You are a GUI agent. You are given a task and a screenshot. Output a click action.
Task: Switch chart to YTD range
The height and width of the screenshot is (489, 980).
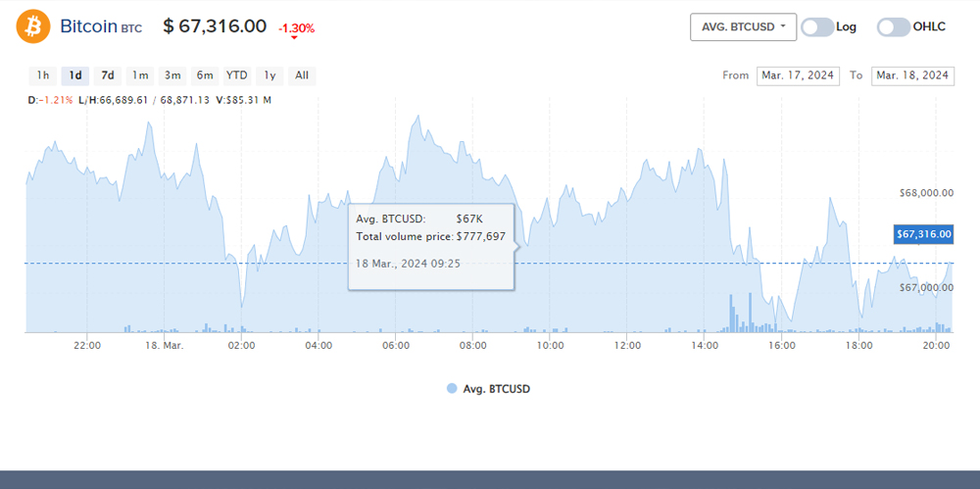[x=237, y=75]
